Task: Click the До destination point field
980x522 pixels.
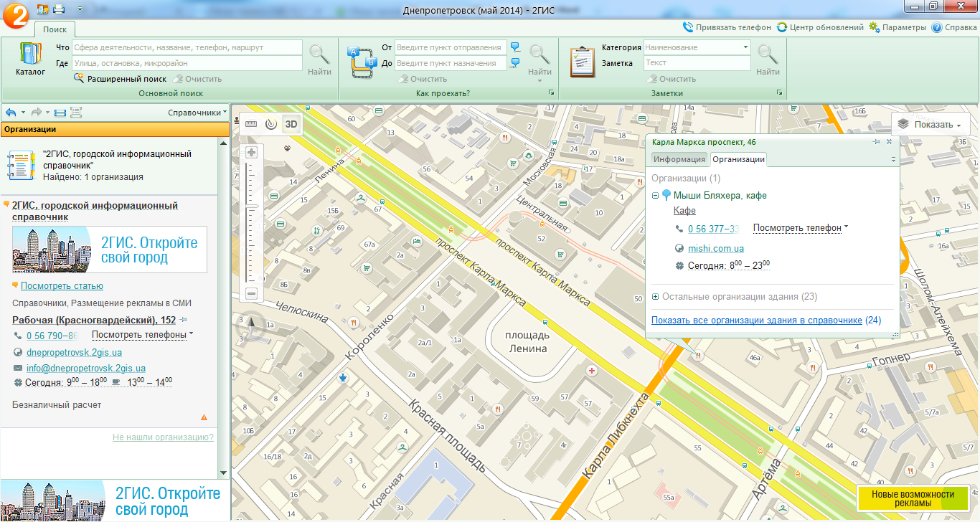Action: 451,63
